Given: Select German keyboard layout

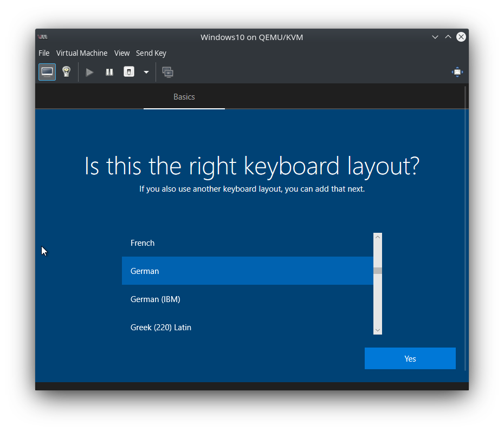Looking at the screenshot, I should tap(248, 271).
